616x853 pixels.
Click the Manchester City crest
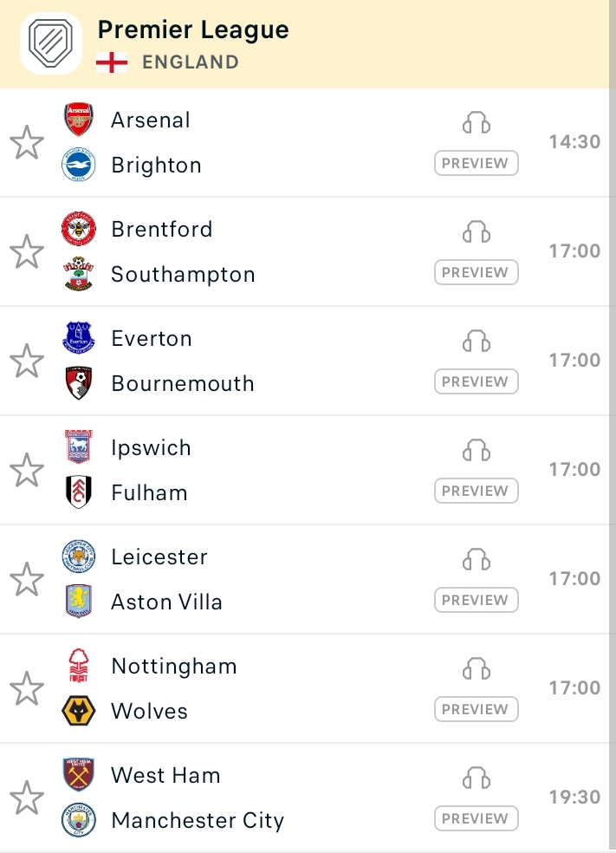coord(79,819)
